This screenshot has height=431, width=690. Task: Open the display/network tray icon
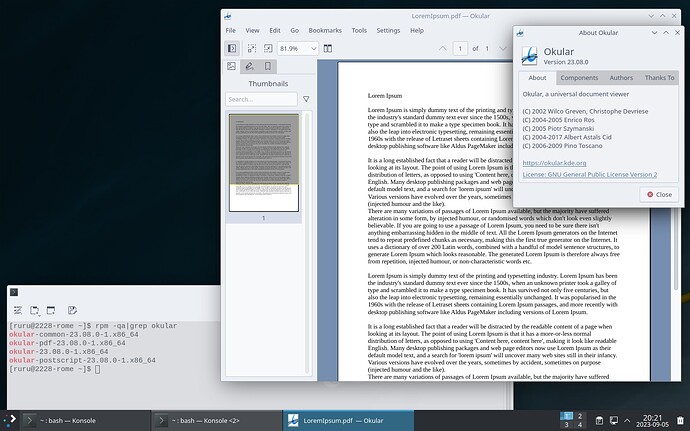(613, 420)
